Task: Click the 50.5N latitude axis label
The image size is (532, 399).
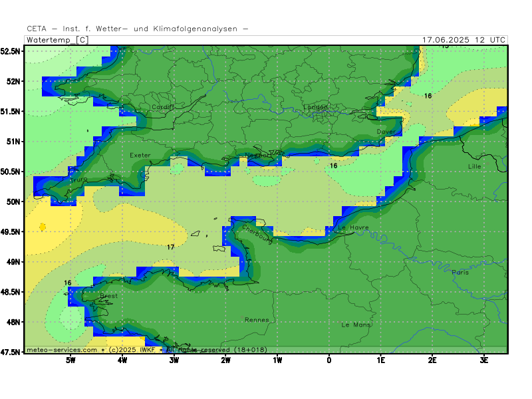Action: coord(10,172)
